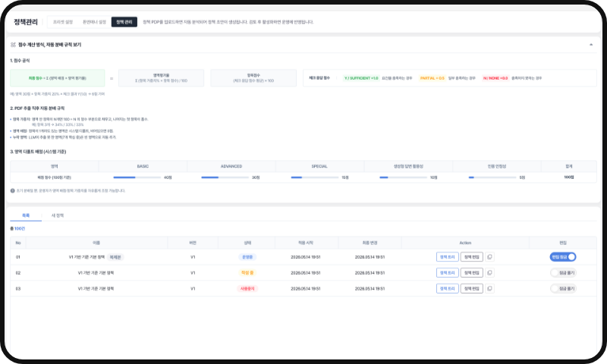Open the second settings tab in top bar
Screen dimensions: 607x364
[x=94, y=22]
